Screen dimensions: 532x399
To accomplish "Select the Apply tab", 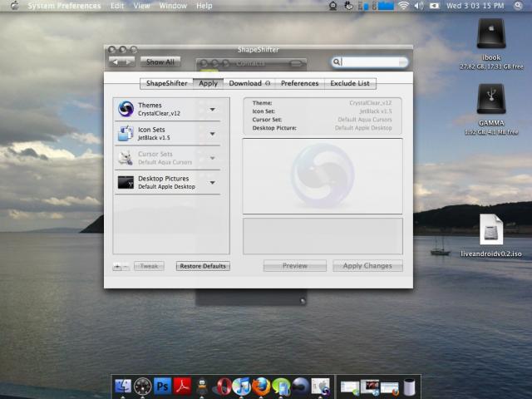I will point(208,83).
